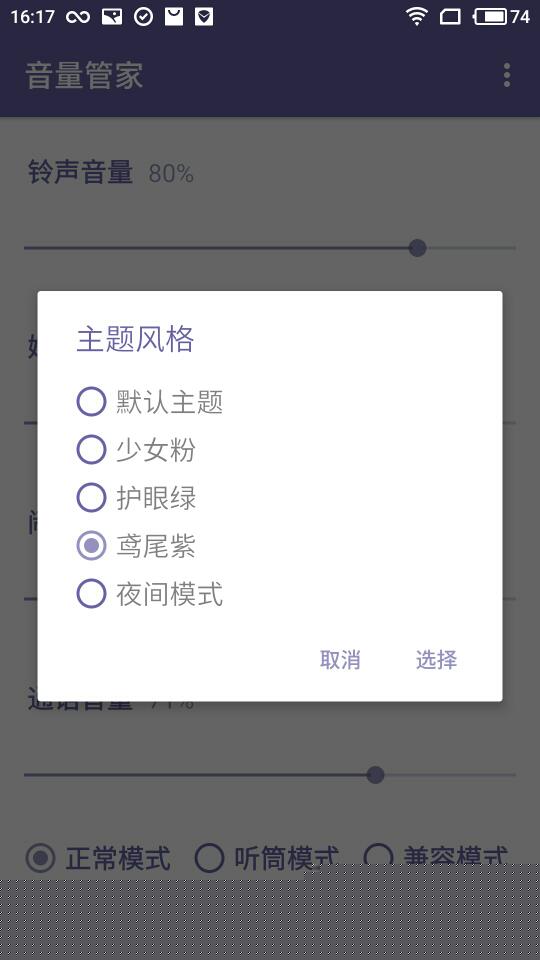The height and width of the screenshot is (960, 540).
Task: Confirm with the 选择 button
Action: (x=437, y=659)
